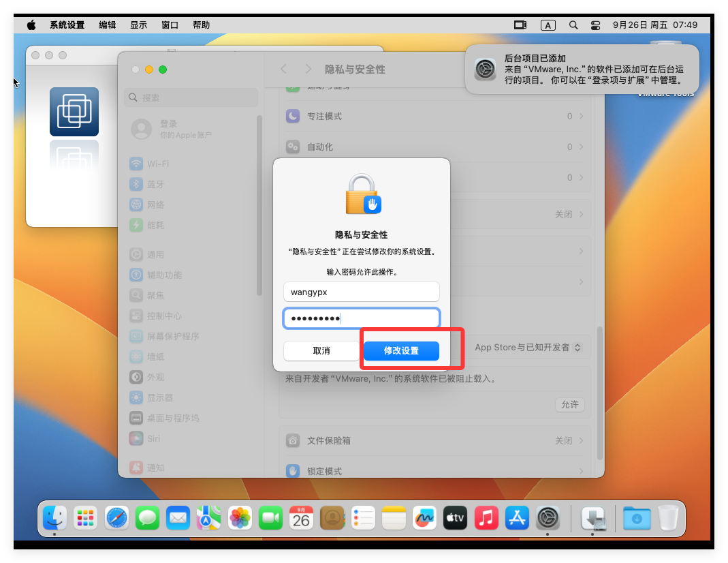Select 外观 in the sidebar
Image resolution: width=728 pixels, height=563 pixels.
(191, 377)
